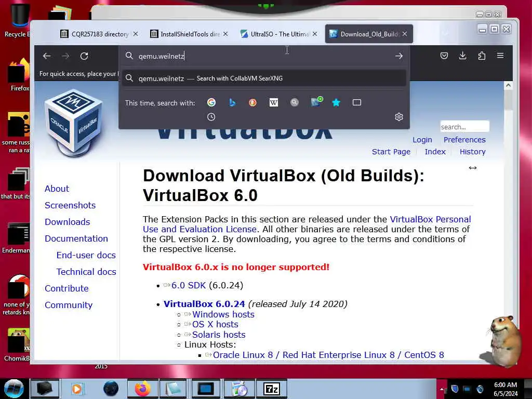Go to the Start Page link
Viewport: 532px width, 399px height.
(x=391, y=152)
